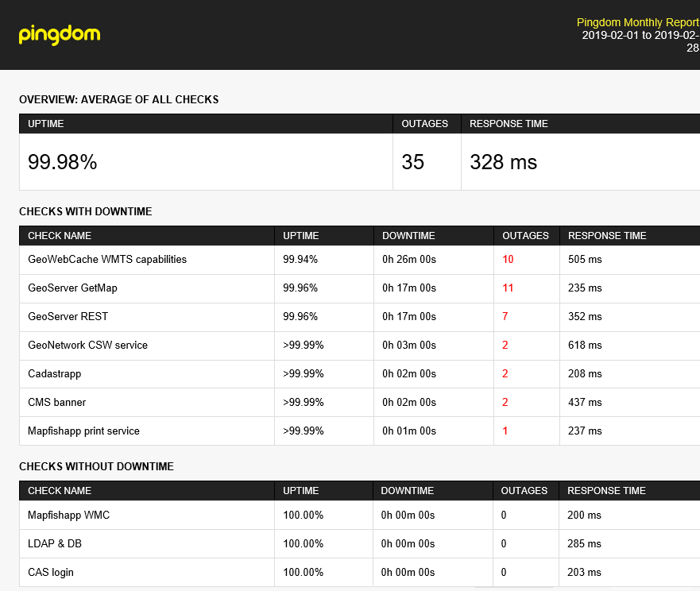
Task: Click LDAP & DB 100.00% uptime
Action: [303, 543]
